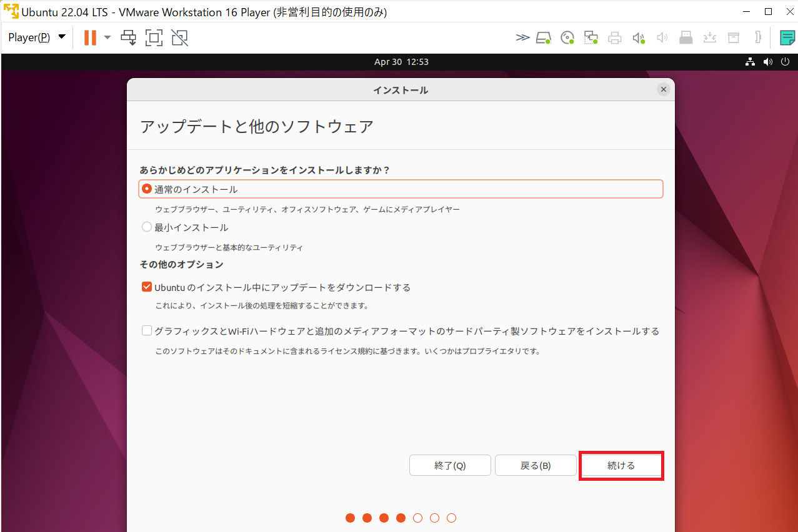Screen dimensions: 798x532
Task: Click the description mentioning オフィスソフトウェア
Action: [307, 209]
